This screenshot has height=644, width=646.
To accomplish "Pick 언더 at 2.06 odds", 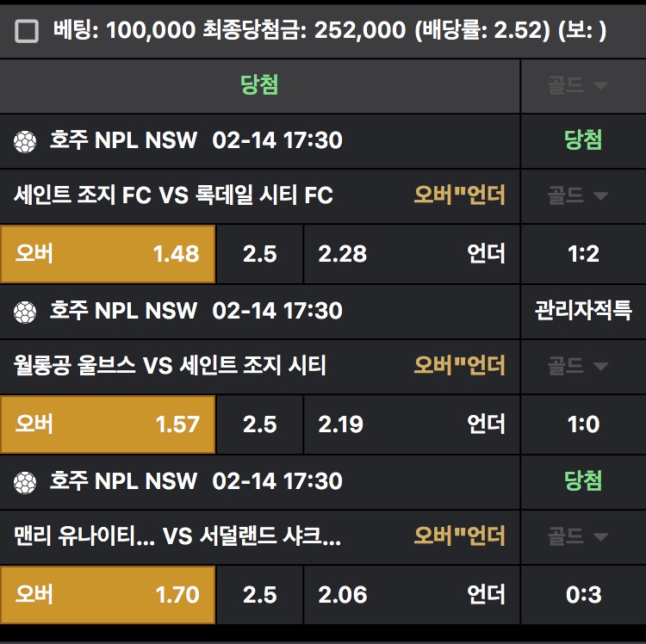I will (x=412, y=595).
